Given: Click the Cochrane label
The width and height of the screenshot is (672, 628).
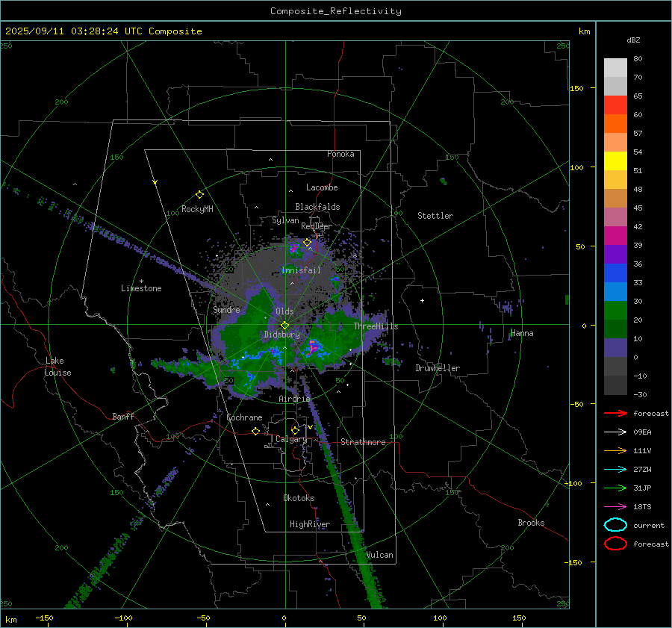Looking at the screenshot, I should pyautogui.click(x=244, y=417).
